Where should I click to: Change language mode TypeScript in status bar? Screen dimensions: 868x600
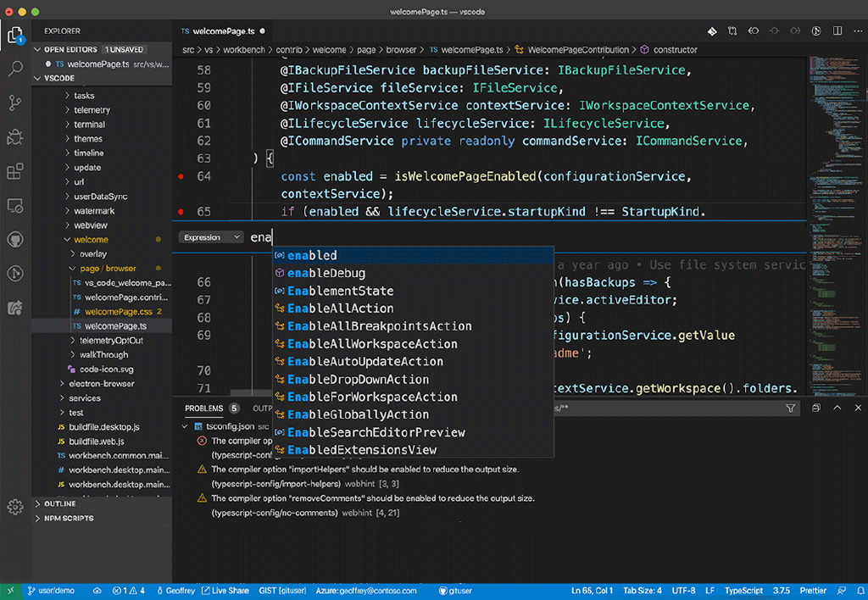(743, 592)
